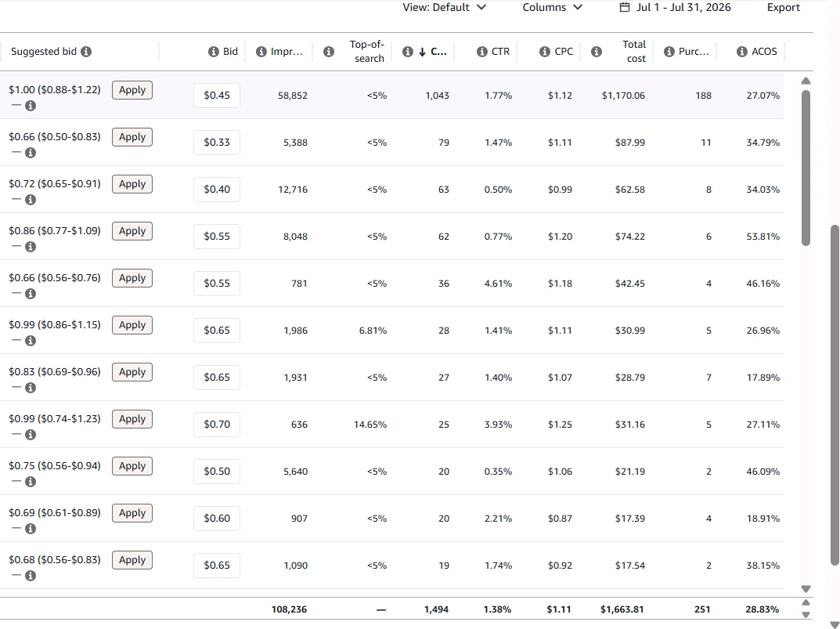Sort table by Impressions column header
Image resolution: width=840 pixels, height=629 pixels.
[x=287, y=52]
